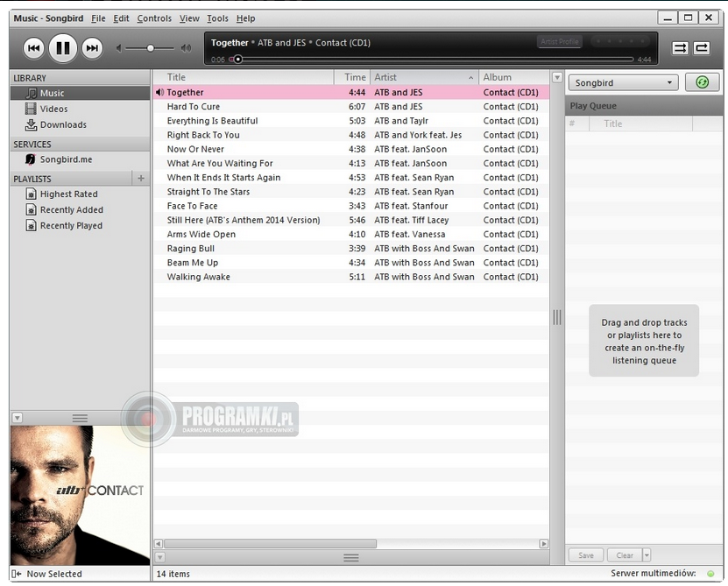
Task: Toggle repeat playback mode
Action: point(702,48)
